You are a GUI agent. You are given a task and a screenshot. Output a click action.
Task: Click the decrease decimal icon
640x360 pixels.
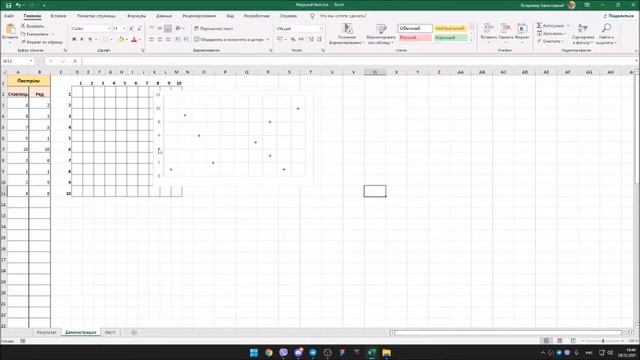coord(319,40)
